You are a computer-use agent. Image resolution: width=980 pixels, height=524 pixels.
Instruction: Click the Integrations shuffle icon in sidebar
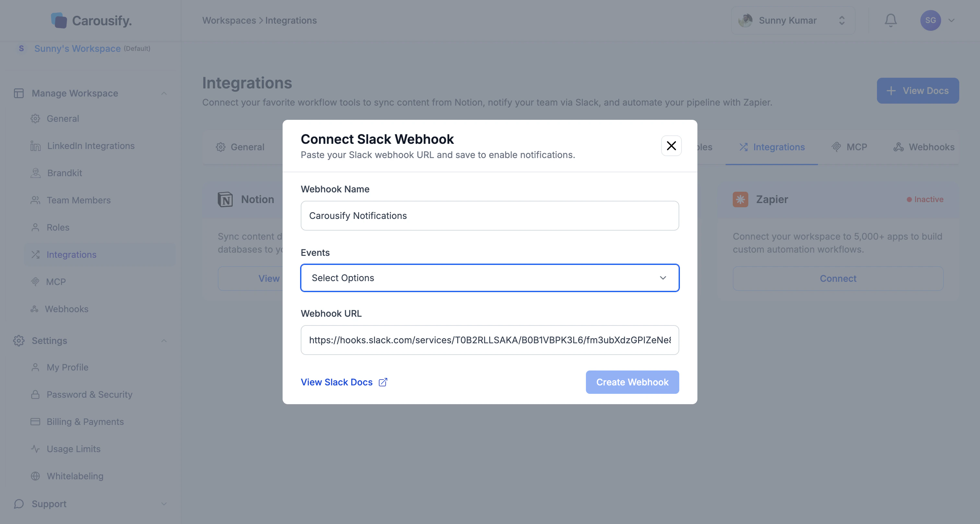tap(35, 255)
